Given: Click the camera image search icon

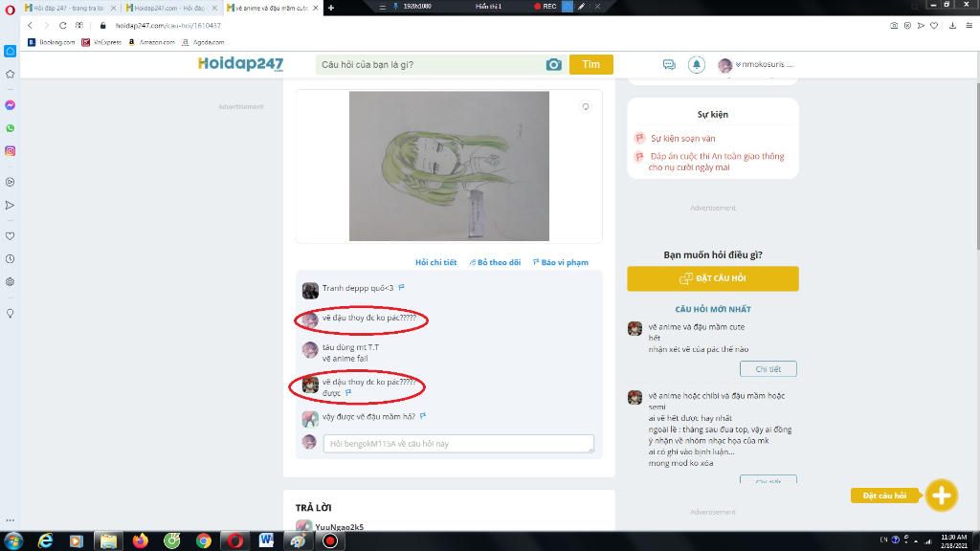Looking at the screenshot, I should 553,64.
